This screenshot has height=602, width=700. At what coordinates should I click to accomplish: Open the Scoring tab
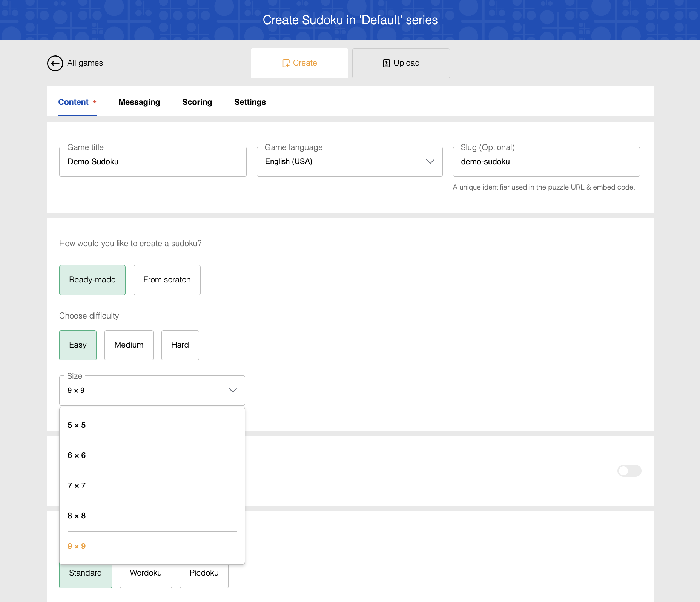coord(197,102)
